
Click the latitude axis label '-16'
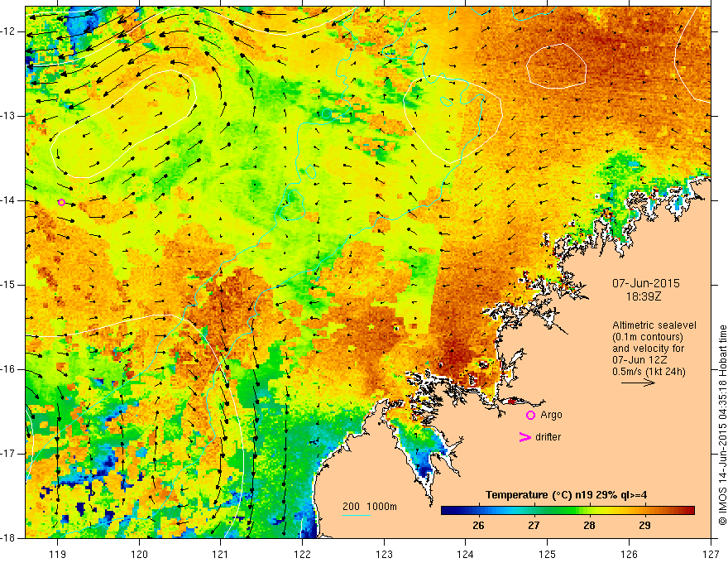pos(9,369)
